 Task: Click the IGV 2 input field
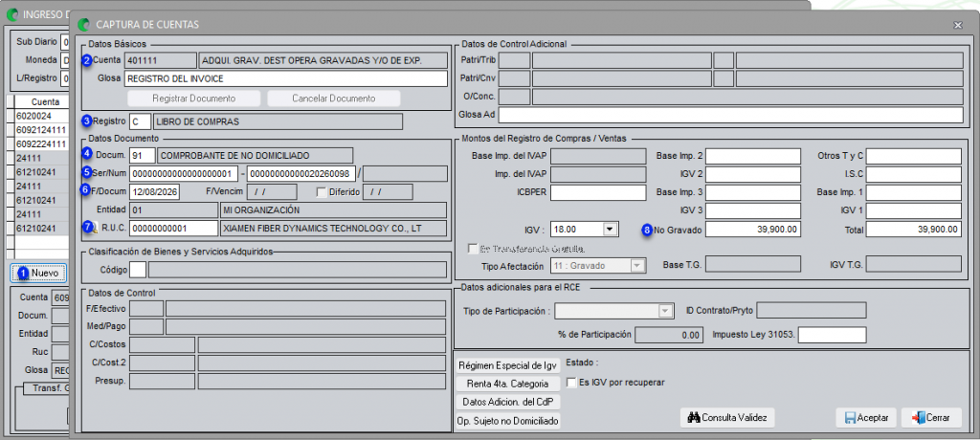point(753,174)
